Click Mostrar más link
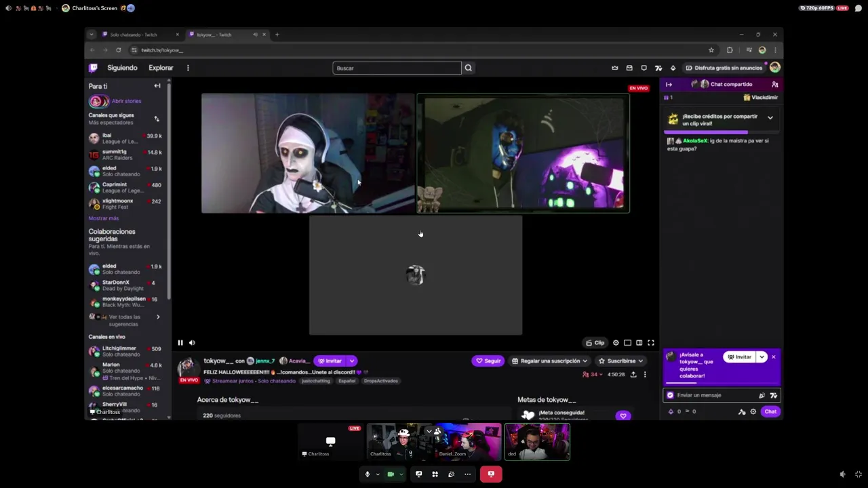868x488 pixels. [103, 218]
